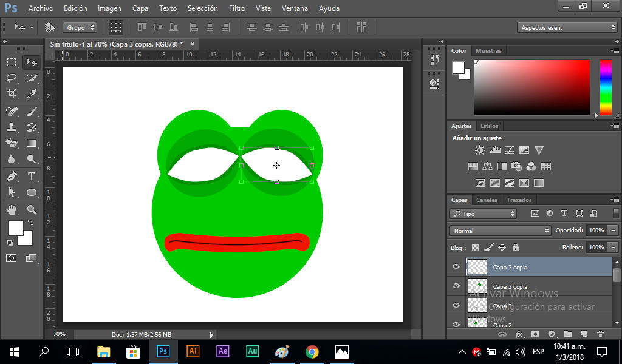
Task: Toggle visibility of the Capa 3 layer
Action: [x=456, y=305]
